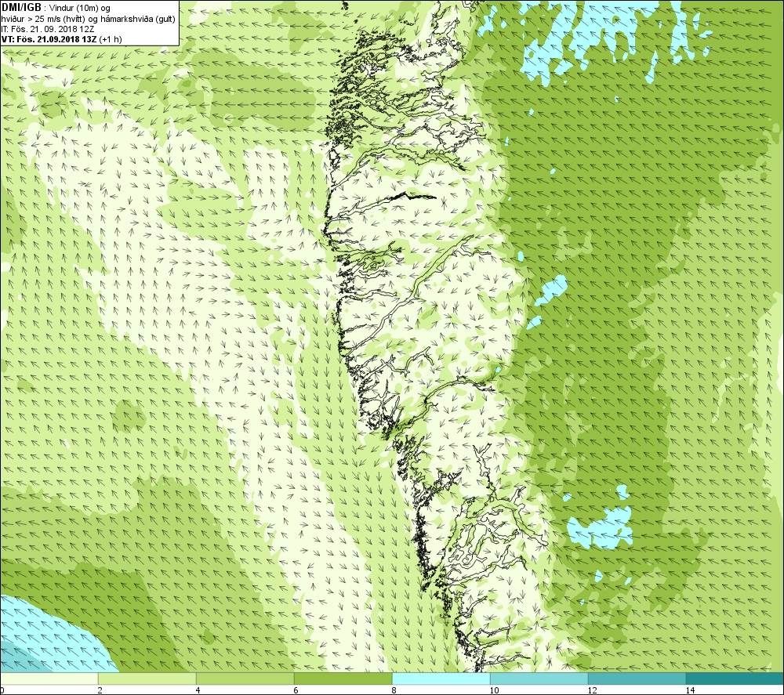Click the 4–6 m/s green swatch
This screenshot has height=695, width=784.
click(245, 679)
